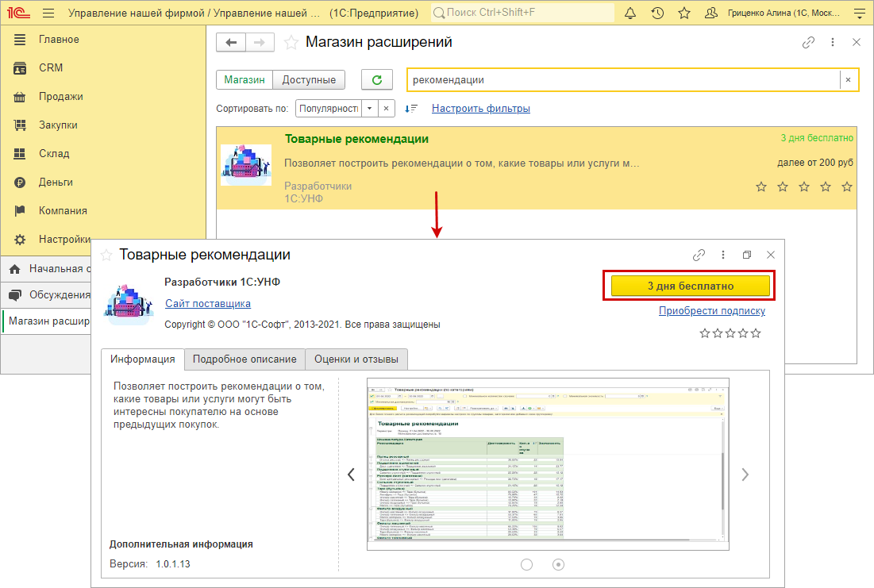Click the green refresh button
874x588 pixels.
(x=377, y=79)
